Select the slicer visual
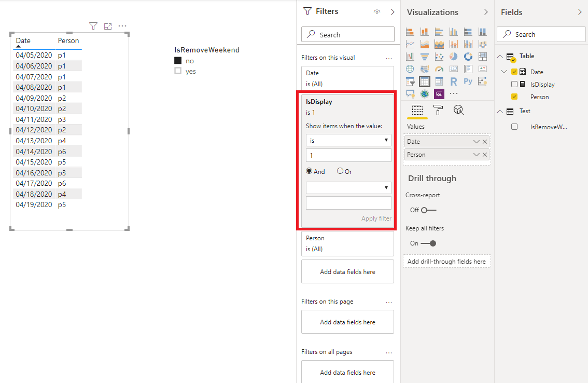 coord(410,81)
